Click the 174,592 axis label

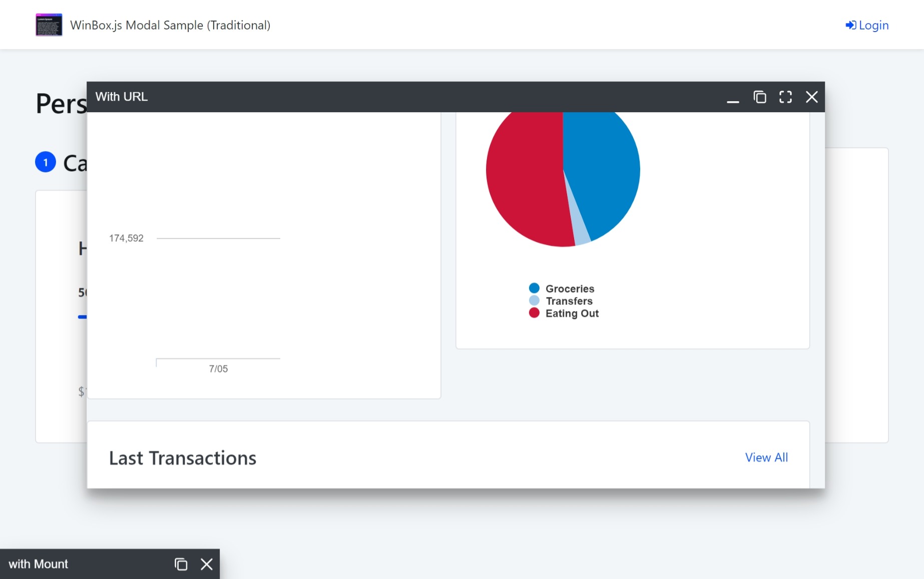pyautogui.click(x=126, y=238)
